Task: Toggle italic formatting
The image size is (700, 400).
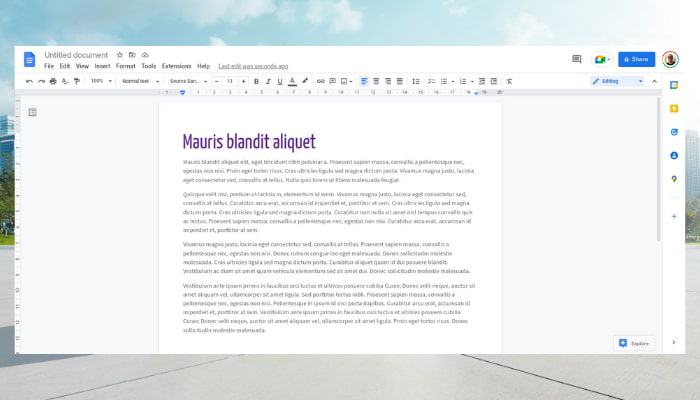Action: pos(268,81)
